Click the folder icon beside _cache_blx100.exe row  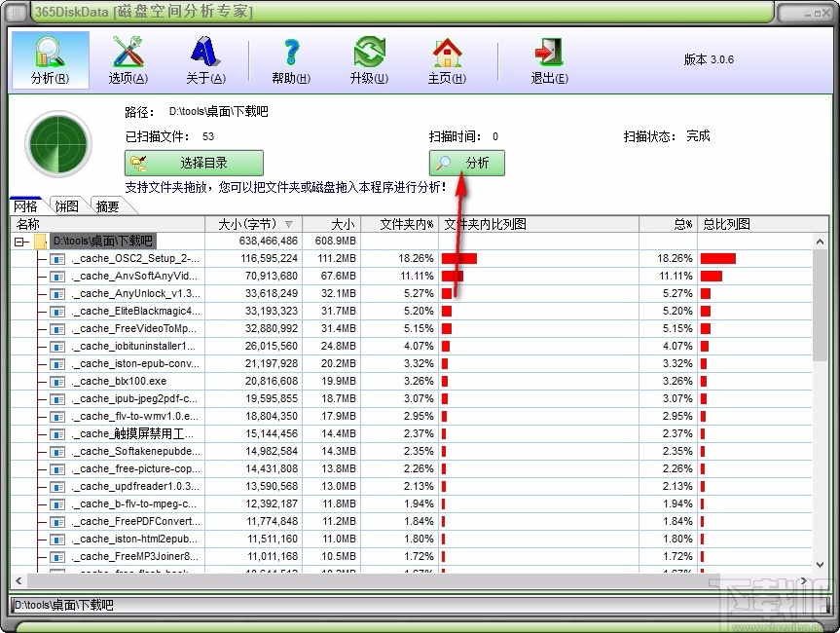pos(56,381)
